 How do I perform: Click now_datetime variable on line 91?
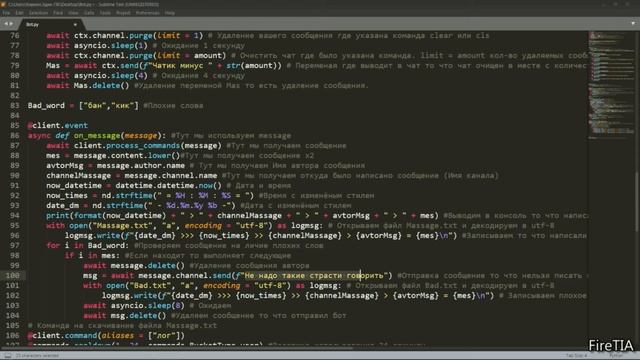click(x=74, y=185)
